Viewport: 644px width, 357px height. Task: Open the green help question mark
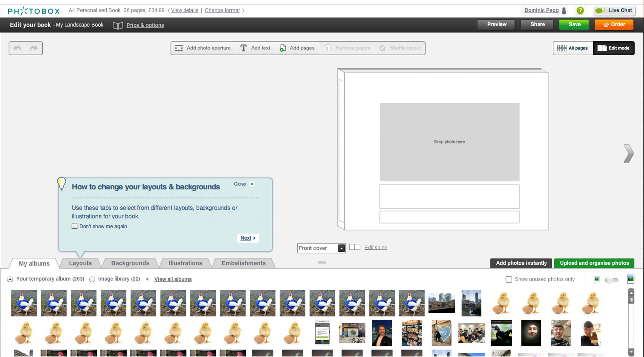[580, 11]
